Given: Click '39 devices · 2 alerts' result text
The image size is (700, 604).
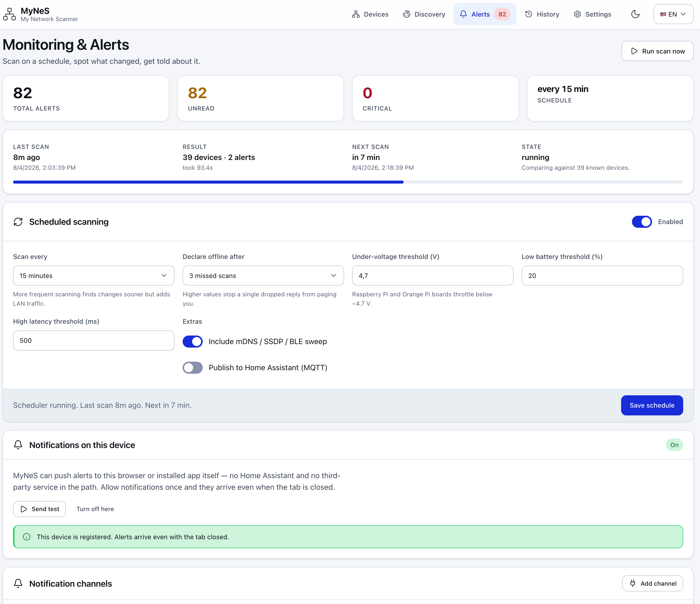Looking at the screenshot, I should coord(219,157).
